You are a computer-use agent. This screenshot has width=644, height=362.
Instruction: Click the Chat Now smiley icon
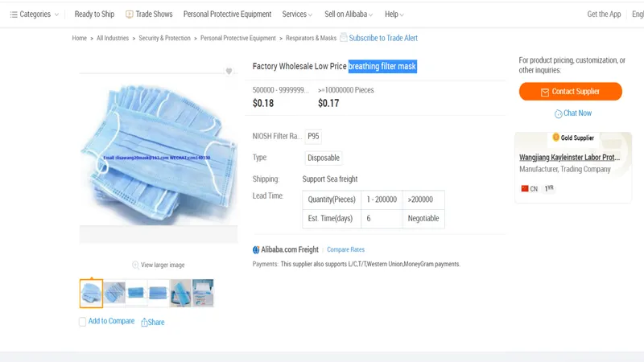(559, 113)
